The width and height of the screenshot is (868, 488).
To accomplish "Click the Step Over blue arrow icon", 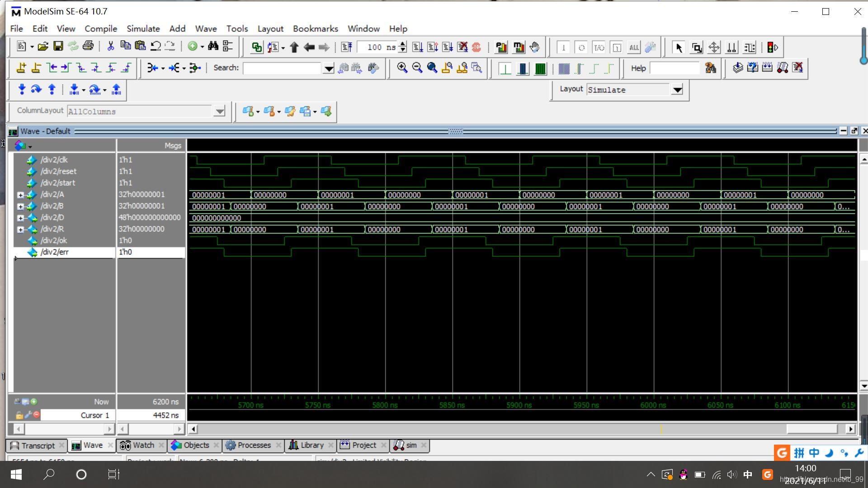I will (x=36, y=89).
